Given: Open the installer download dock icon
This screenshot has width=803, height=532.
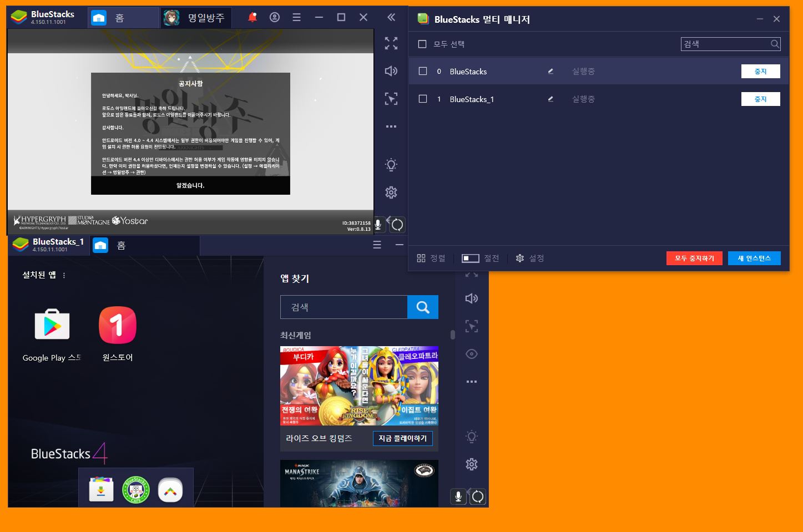Looking at the screenshot, I should [102, 489].
